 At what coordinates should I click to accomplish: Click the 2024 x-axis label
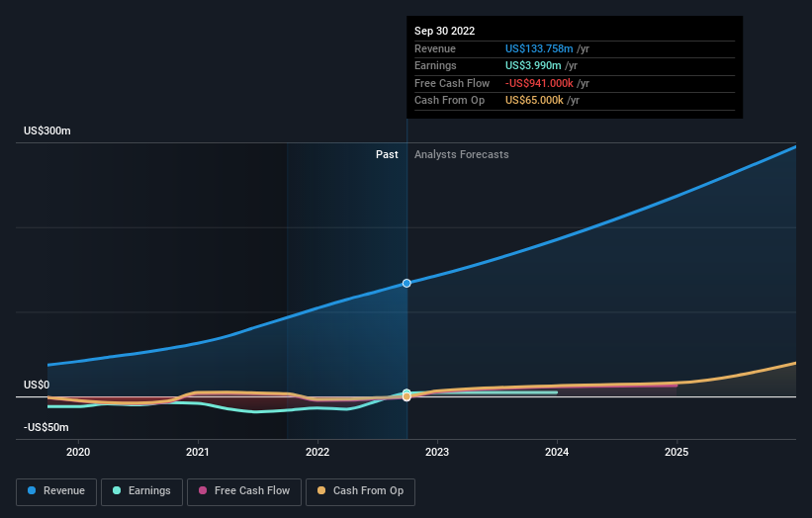[557, 453]
